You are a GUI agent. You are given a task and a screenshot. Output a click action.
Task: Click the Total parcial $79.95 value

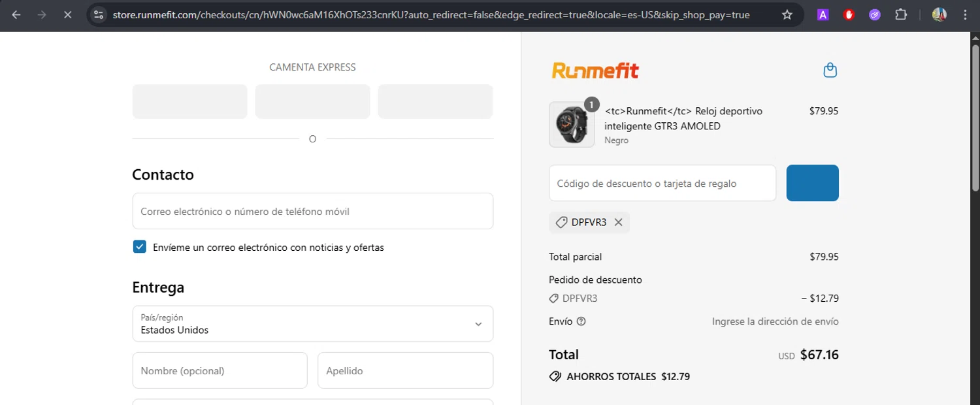824,257
